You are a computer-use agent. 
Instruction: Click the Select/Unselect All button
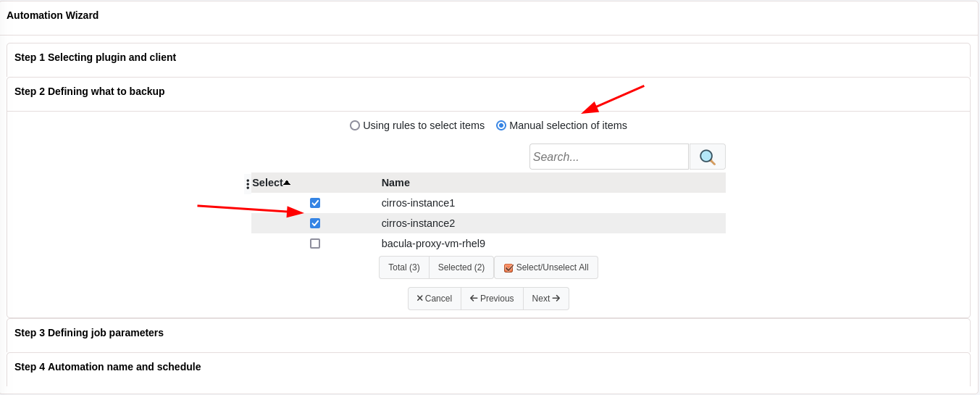click(x=546, y=267)
